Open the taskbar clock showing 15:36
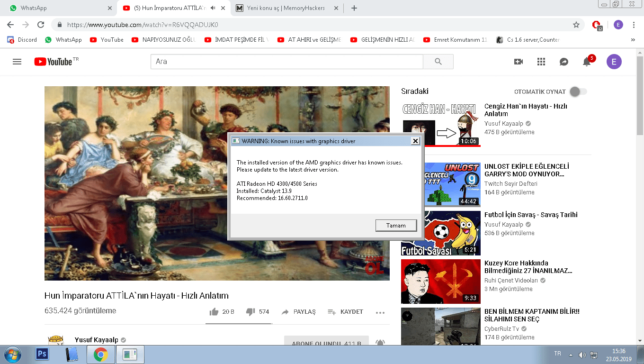 coord(618,355)
